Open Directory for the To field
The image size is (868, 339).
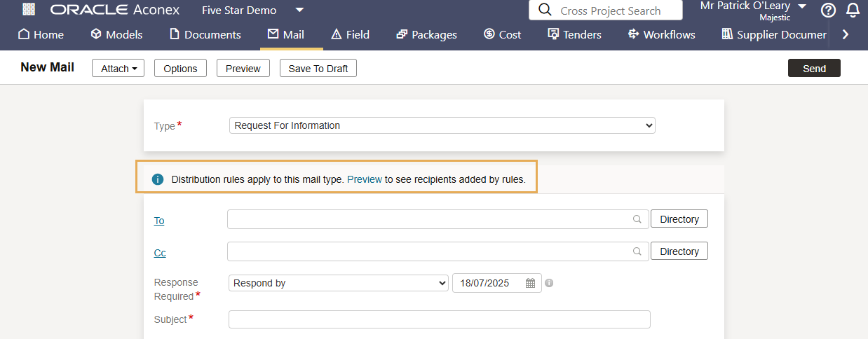[x=679, y=219]
